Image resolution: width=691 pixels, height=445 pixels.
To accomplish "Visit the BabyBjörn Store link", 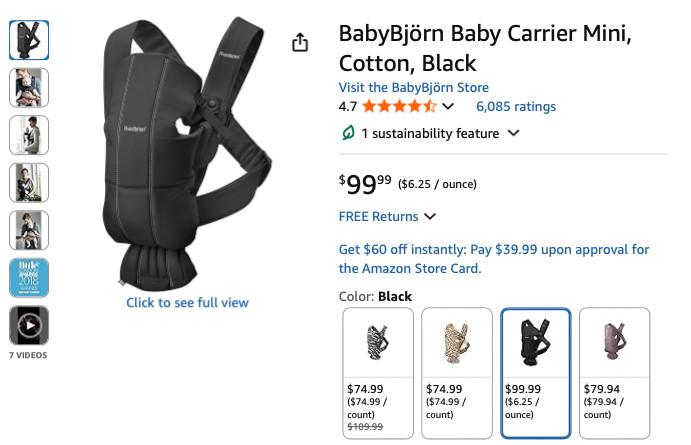I will 413,88.
